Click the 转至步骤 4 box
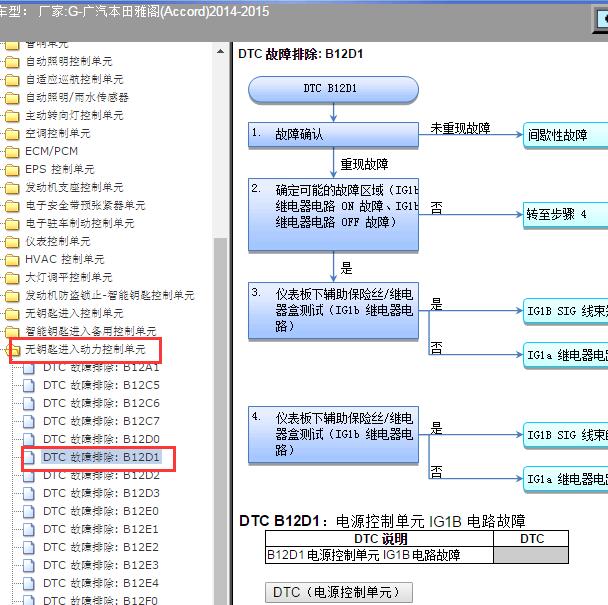 pos(566,215)
